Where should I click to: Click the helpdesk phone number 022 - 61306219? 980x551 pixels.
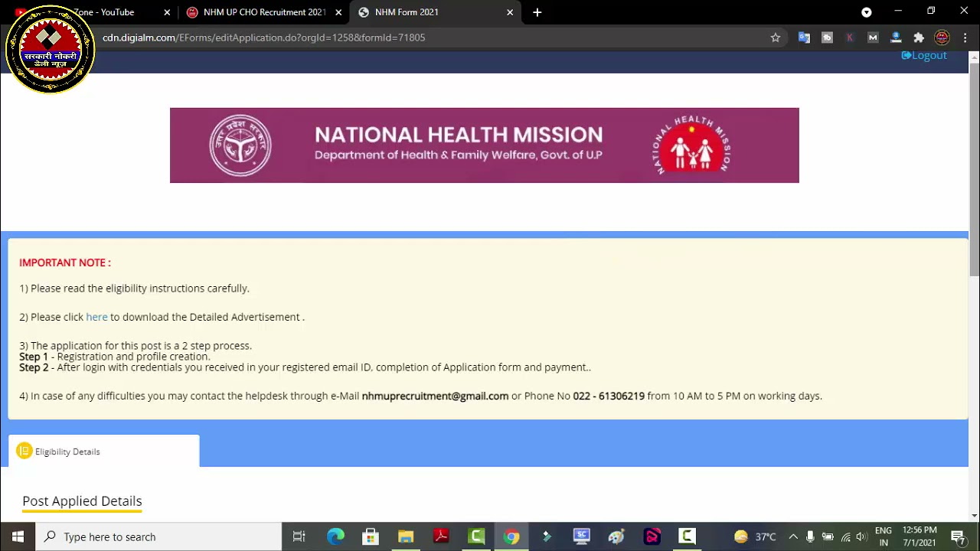[x=609, y=396]
